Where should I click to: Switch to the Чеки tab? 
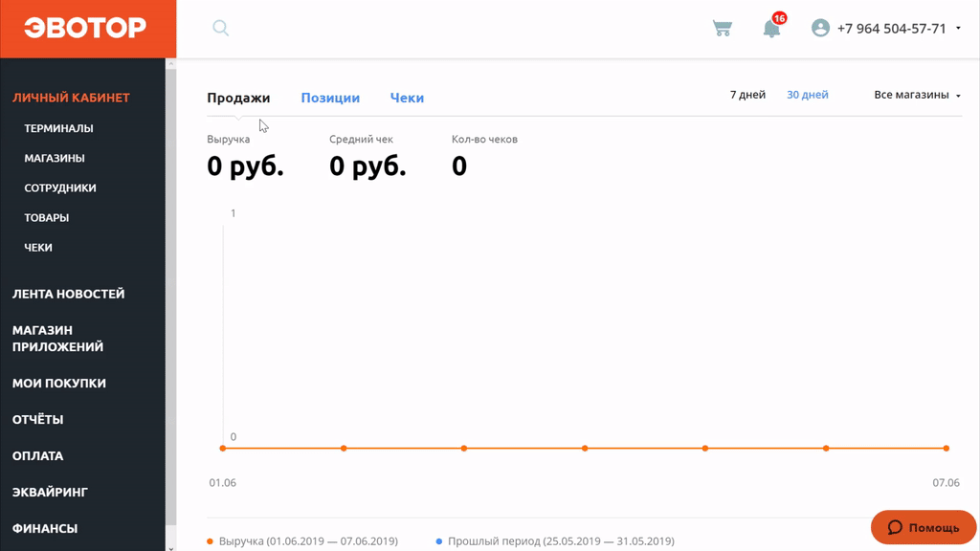[407, 98]
